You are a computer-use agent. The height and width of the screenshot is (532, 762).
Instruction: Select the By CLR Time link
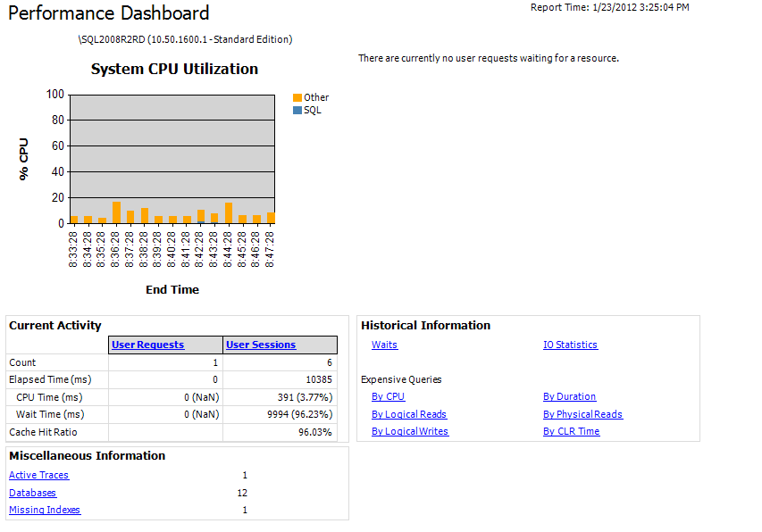(x=571, y=431)
